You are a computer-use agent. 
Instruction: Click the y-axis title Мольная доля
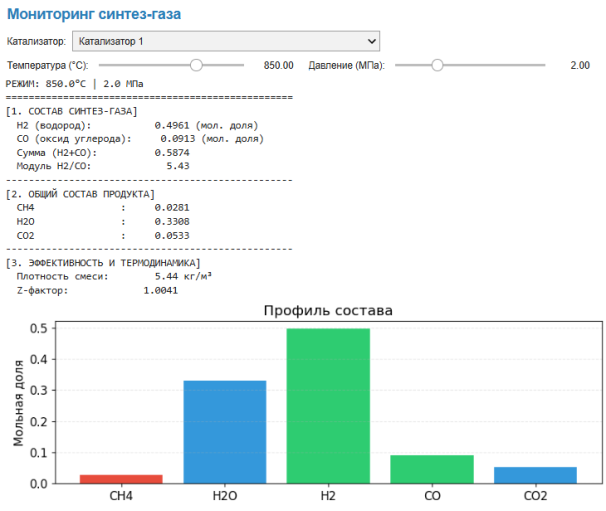[18, 403]
